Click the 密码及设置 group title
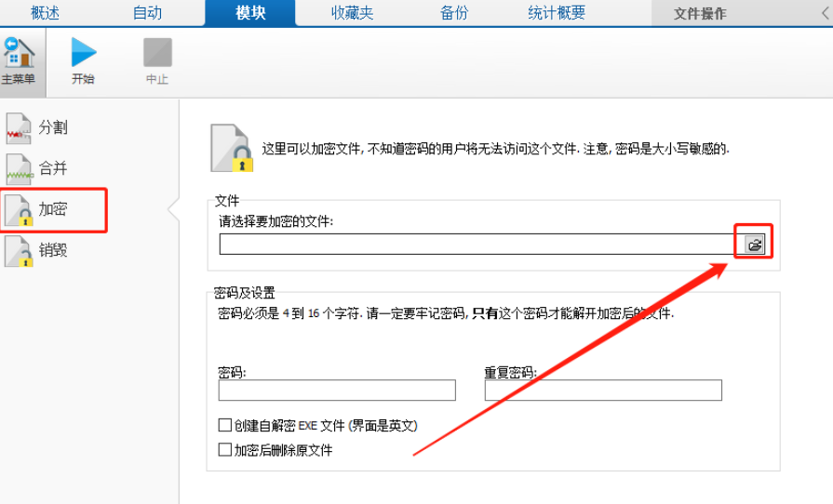Image resolution: width=833 pixels, height=504 pixels. 245,292
